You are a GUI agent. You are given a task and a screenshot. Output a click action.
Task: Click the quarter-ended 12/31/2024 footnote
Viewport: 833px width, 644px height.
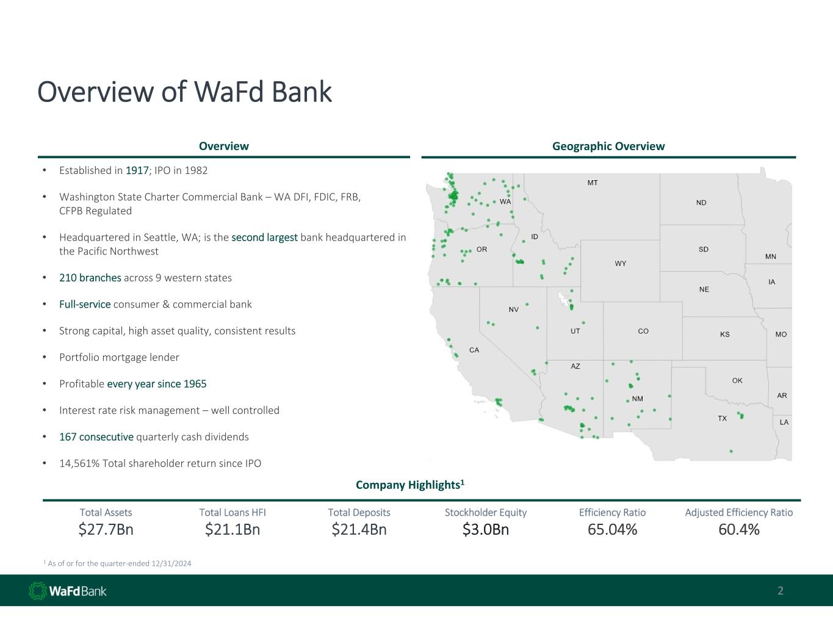pyautogui.click(x=120, y=563)
